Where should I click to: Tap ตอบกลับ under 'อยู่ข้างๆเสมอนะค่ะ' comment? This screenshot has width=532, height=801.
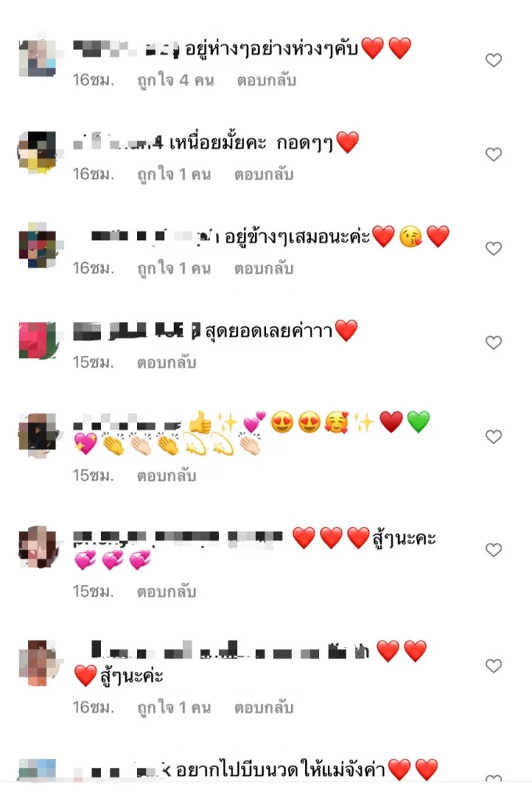[264, 268]
